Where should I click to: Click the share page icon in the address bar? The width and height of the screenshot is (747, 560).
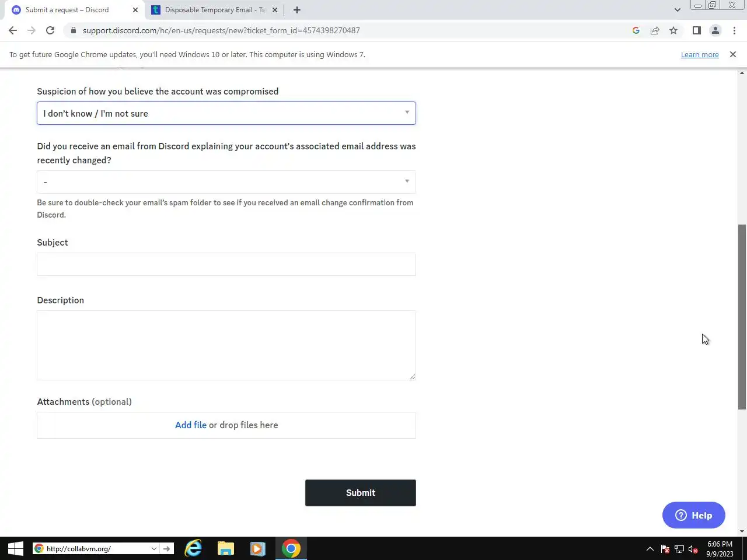coord(655,30)
